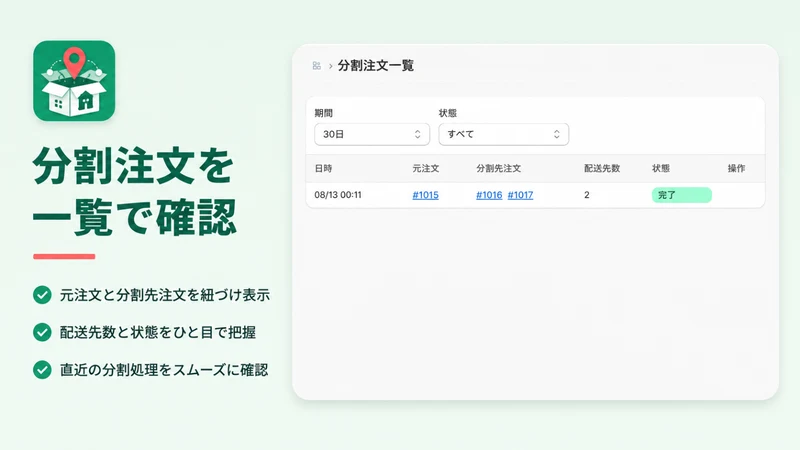Click the breadcrumb chevron separator

point(331,66)
